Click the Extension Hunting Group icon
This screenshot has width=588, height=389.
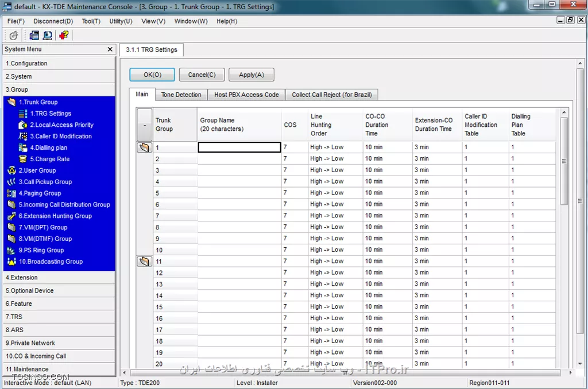coord(11,216)
